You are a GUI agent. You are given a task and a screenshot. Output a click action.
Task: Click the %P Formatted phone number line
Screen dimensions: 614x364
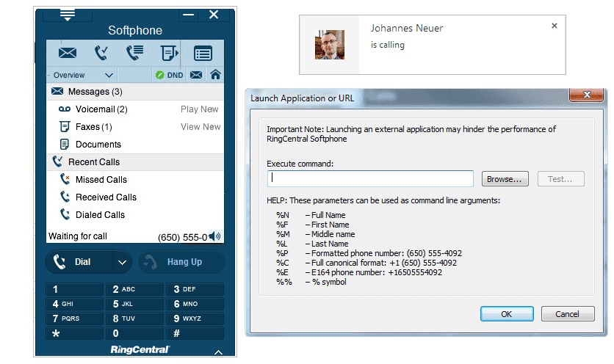(369, 253)
